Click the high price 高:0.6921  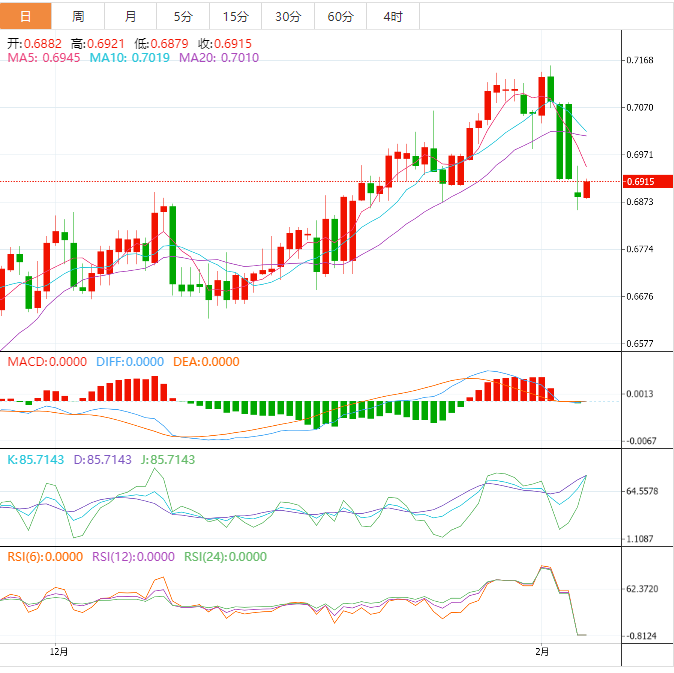98,43
